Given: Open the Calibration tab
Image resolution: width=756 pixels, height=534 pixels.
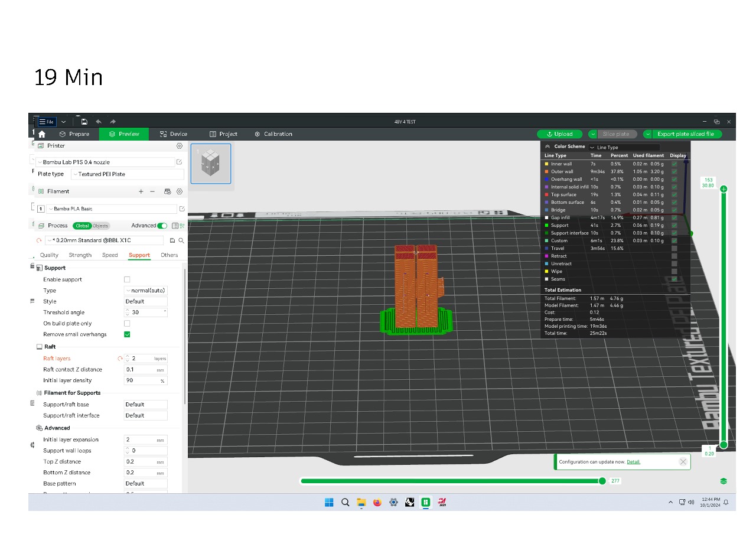Looking at the screenshot, I should pos(273,134).
